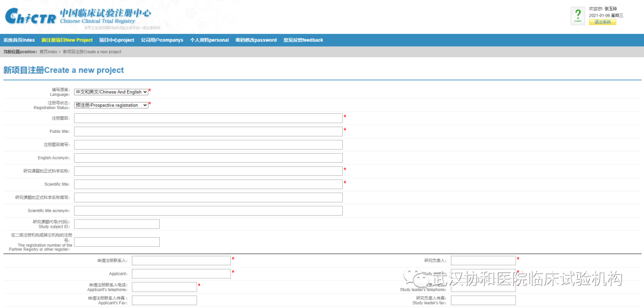Click the Study leader's fax field
The image size is (644, 307).
[x=483, y=300]
